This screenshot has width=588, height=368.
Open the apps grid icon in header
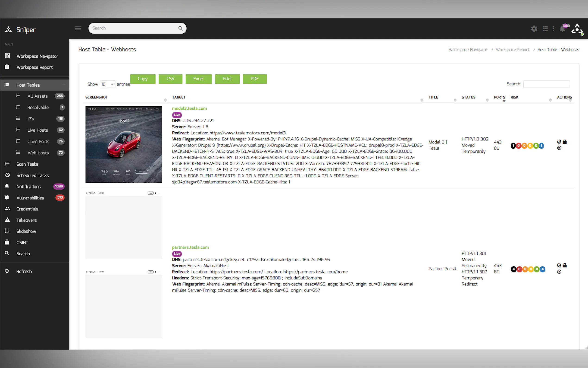click(545, 29)
